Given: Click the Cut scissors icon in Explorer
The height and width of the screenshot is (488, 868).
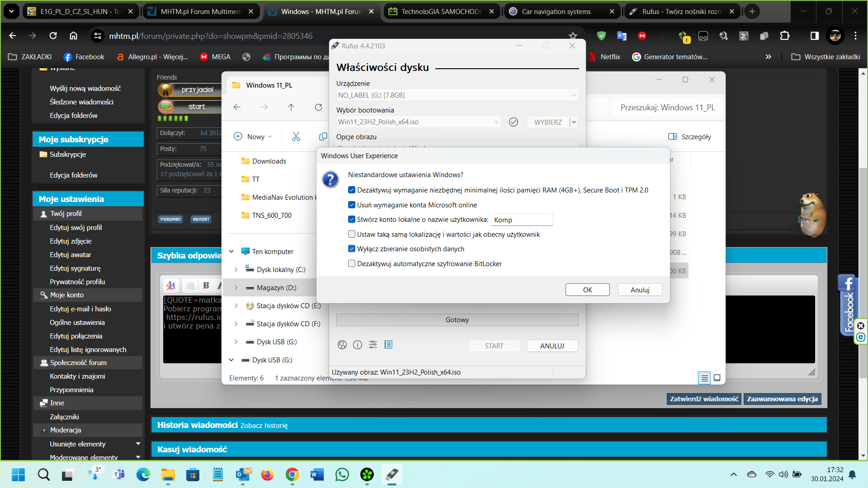Looking at the screenshot, I should [x=296, y=136].
